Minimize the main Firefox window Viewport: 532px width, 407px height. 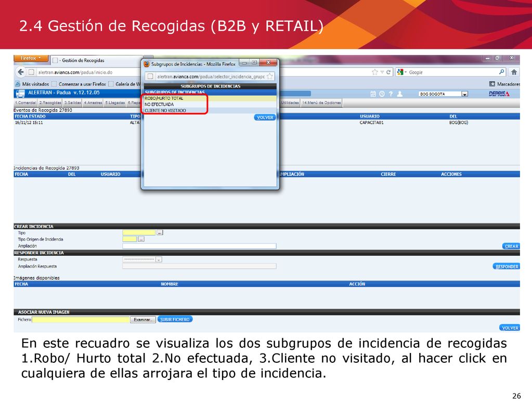488,58
